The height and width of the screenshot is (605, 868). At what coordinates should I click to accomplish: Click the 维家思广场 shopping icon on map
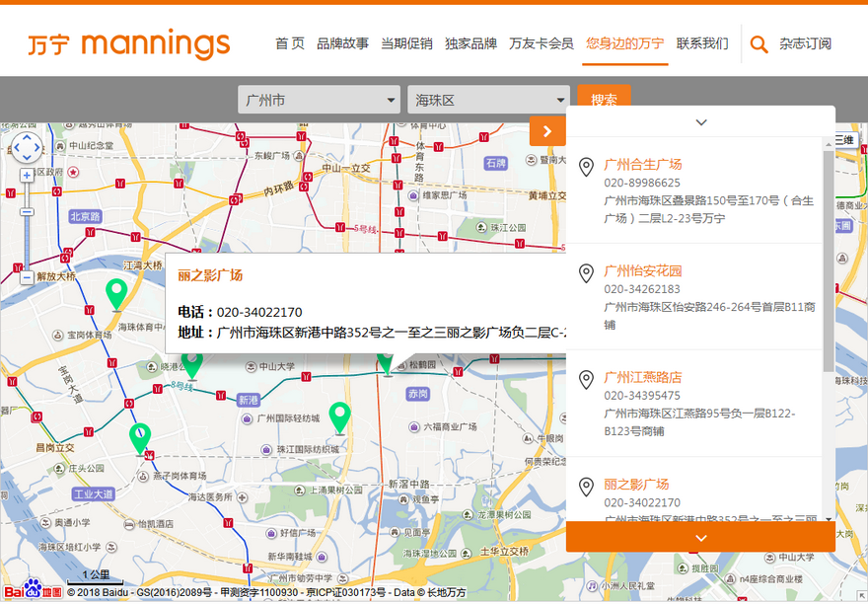413,195
